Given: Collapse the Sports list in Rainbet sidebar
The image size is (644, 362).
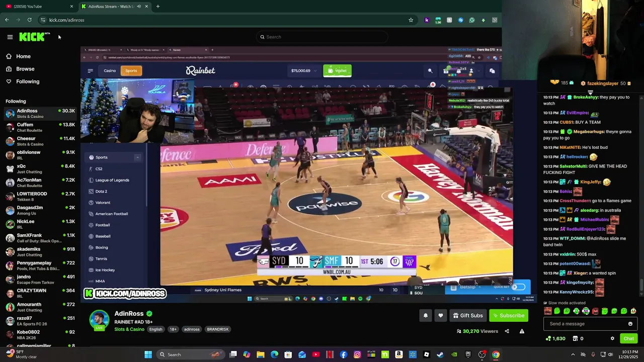Looking at the screenshot, I should point(137,157).
